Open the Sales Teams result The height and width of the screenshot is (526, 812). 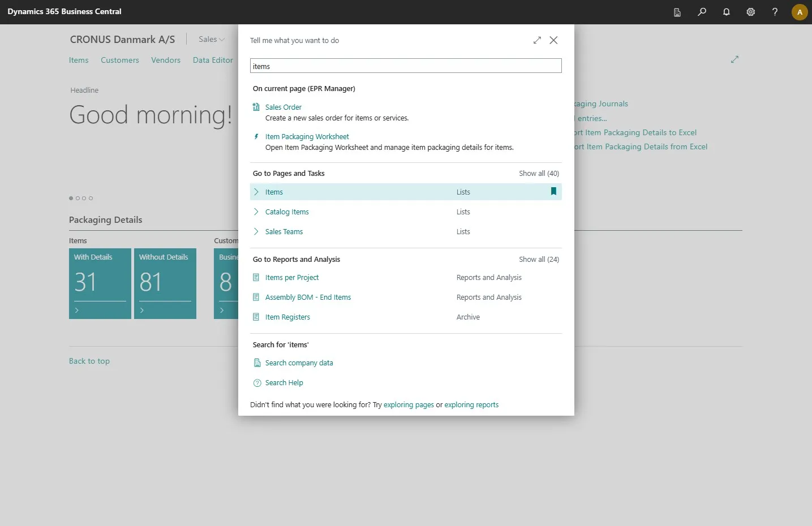pyautogui.click(x=284, y=231)
